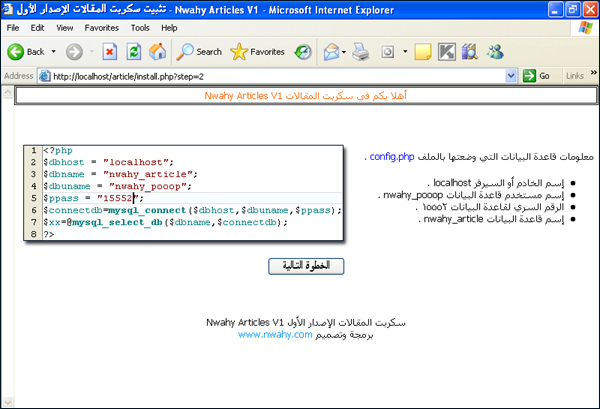Click the Windows logo throbber
Screen dimensions: 600x409
tap(585, 28)
